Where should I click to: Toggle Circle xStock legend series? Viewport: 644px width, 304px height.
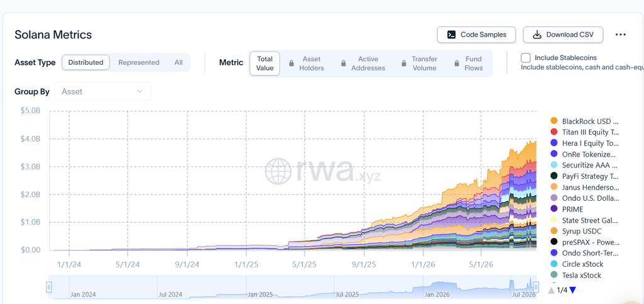click(x=577, y=264)
